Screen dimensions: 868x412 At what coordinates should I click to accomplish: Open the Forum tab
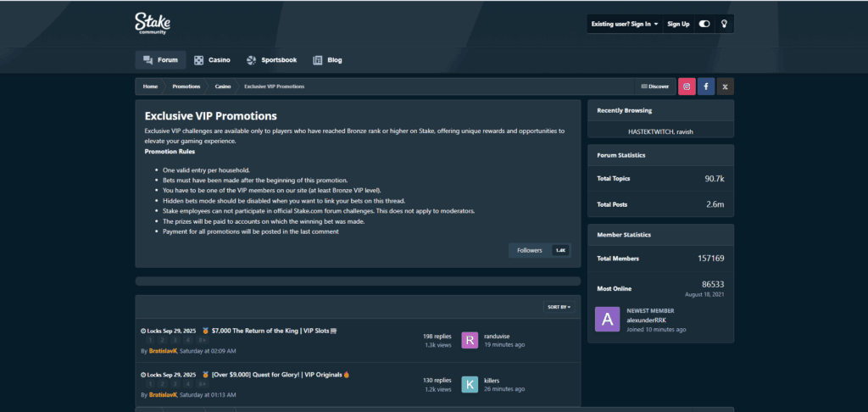160,60
